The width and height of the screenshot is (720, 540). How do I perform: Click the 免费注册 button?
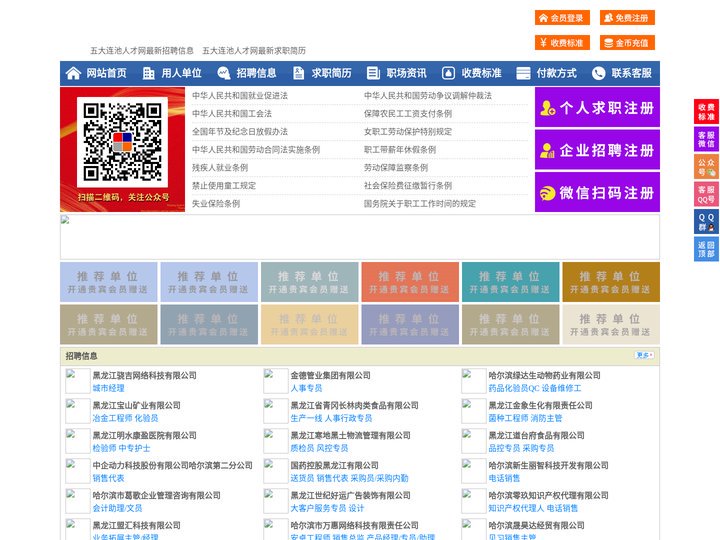pyautogui.click(x=627, y=18)
